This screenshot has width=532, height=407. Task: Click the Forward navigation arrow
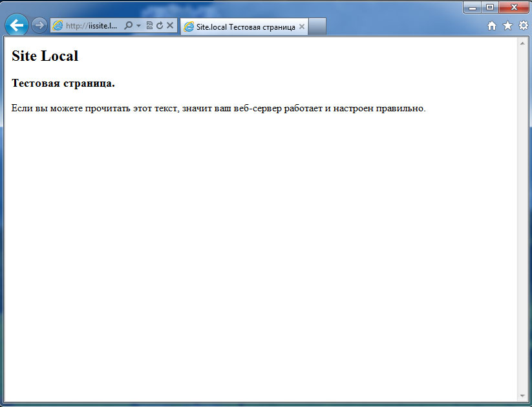(39, 25)
